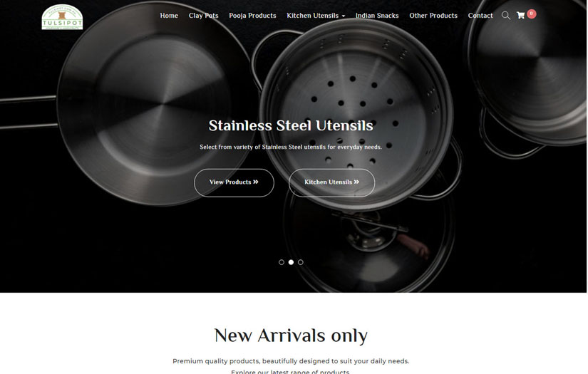Open Pooja Products in navigation
The image size is (588, 374).
coord(252,16)
